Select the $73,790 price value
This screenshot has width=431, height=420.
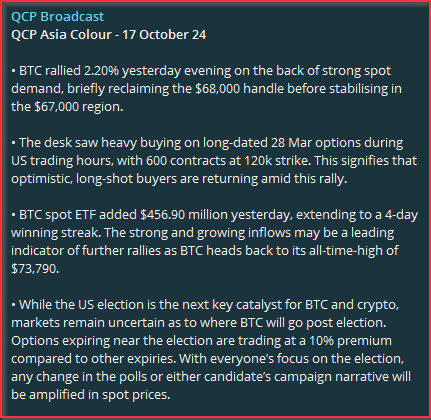33,269
